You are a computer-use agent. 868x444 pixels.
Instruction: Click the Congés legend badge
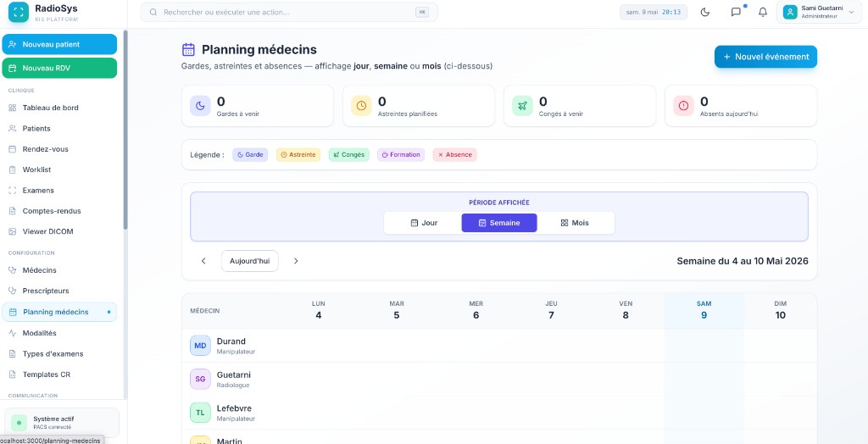pos(348,155)
